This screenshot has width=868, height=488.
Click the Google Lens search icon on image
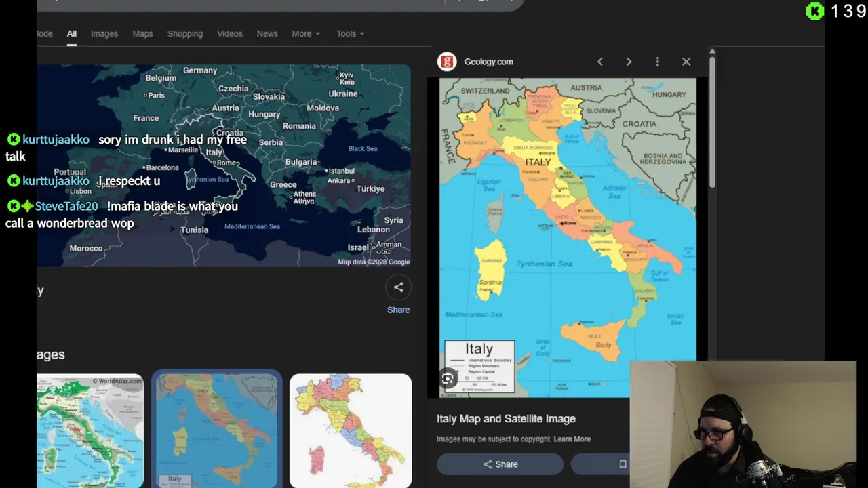click(x=448, y=379)
